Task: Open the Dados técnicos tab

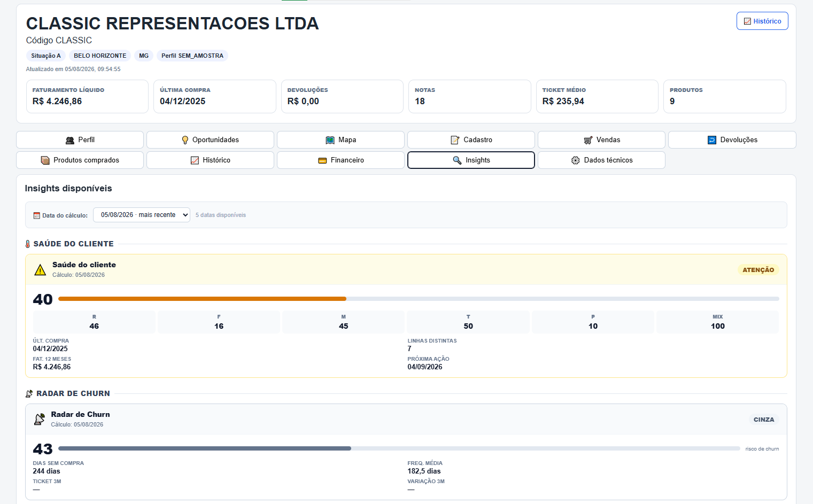Action: pyautogui.click(x=601, y=160)
